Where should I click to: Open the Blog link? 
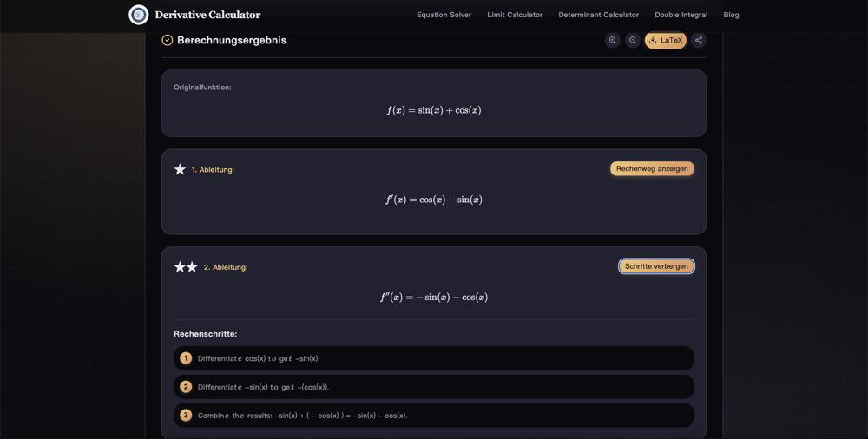tap(731, 15)
